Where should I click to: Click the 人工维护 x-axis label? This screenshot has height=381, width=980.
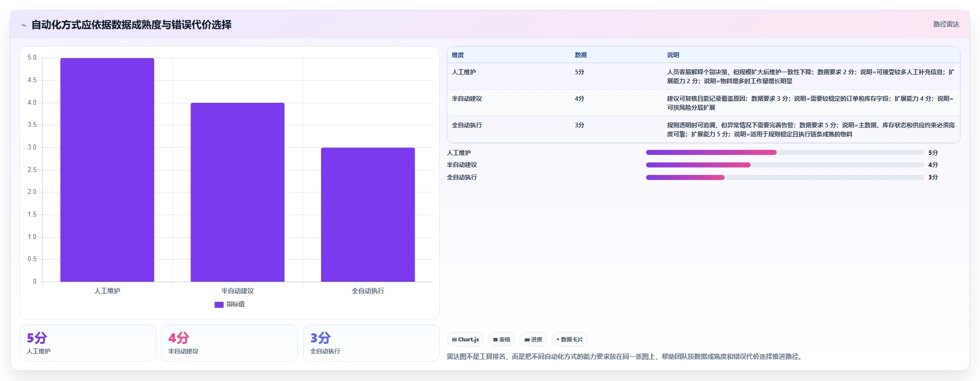tap(107, 291)
